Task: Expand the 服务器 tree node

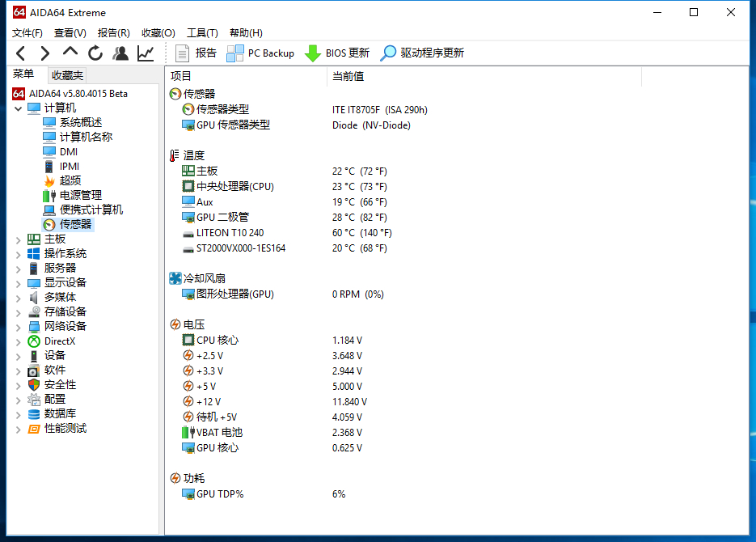Action: (18, 269)
